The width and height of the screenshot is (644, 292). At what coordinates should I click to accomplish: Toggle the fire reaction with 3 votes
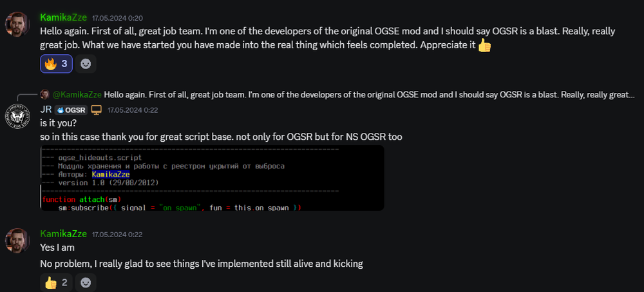pyautogui.click(x=56, y=64)
